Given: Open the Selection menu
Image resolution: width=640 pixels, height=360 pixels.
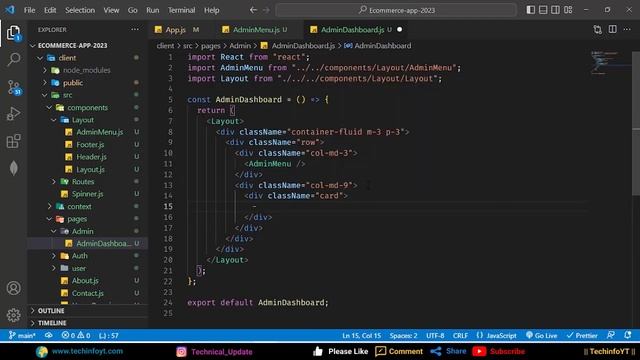Looking at the screenshot, I should click(x=80, y=10).
